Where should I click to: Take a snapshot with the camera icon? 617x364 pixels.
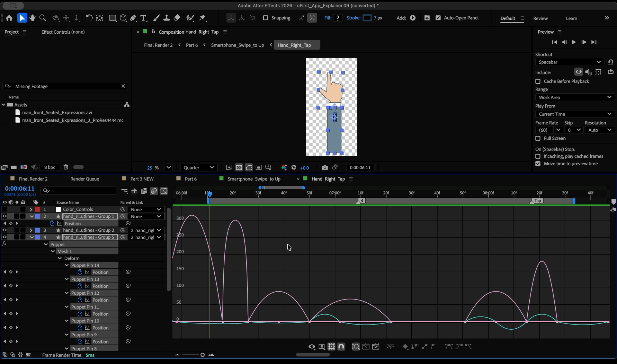pyautogui.click(x=325, y=168)
